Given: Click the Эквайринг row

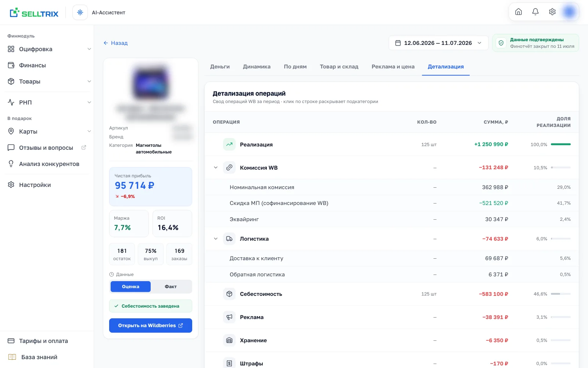Looking at the screenshot, I should tap(392, 219).
